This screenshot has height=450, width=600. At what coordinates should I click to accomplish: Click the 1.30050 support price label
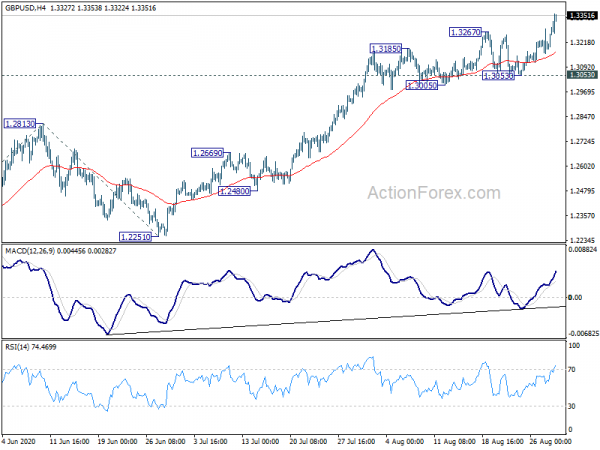[422, 85]
